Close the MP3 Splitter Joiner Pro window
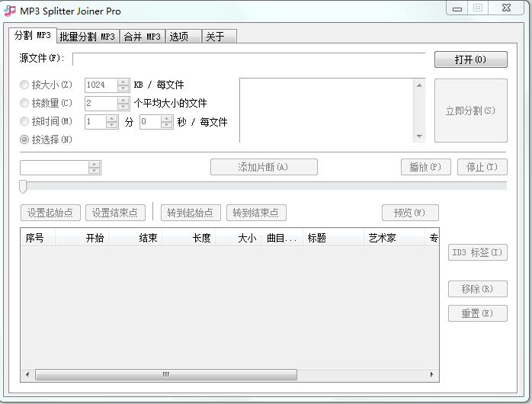The width and height of the screenshot is (532, 404). tap(507, 8)
